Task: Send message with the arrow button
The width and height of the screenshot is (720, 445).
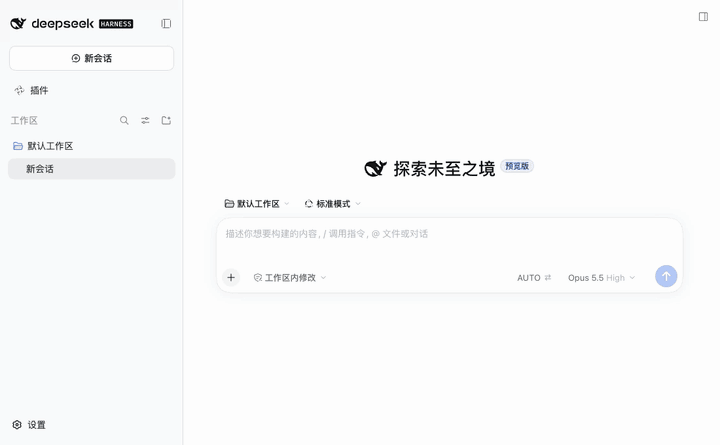Action: [x=666, y=276]
